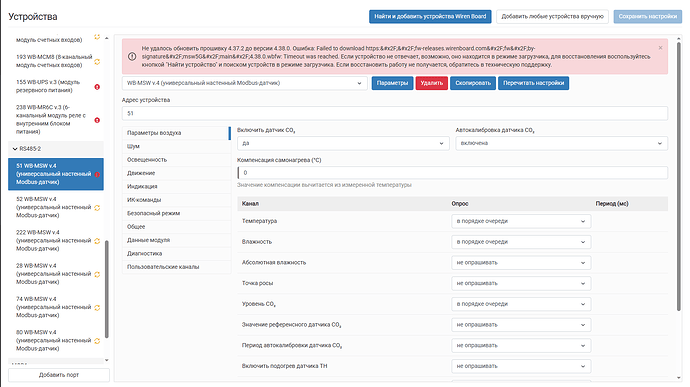
Task: Click the warning icon in error banner
Action: click(x=132, y=56)
